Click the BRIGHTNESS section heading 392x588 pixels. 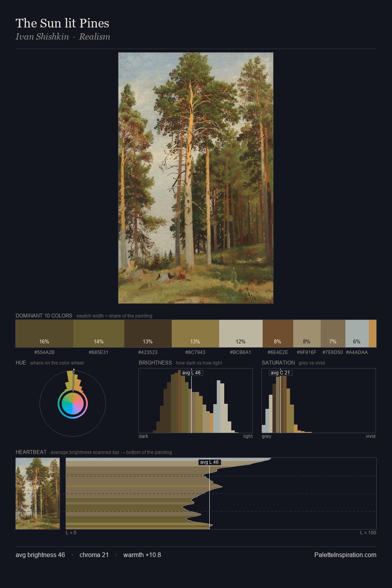[x=155, y=363]
